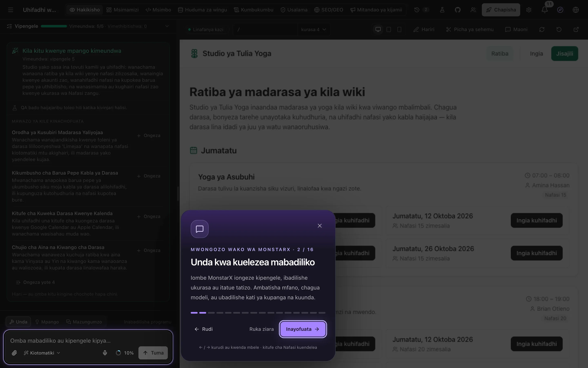Click Ongeza yote 4

pyautogui.click(x=36, y=282)
